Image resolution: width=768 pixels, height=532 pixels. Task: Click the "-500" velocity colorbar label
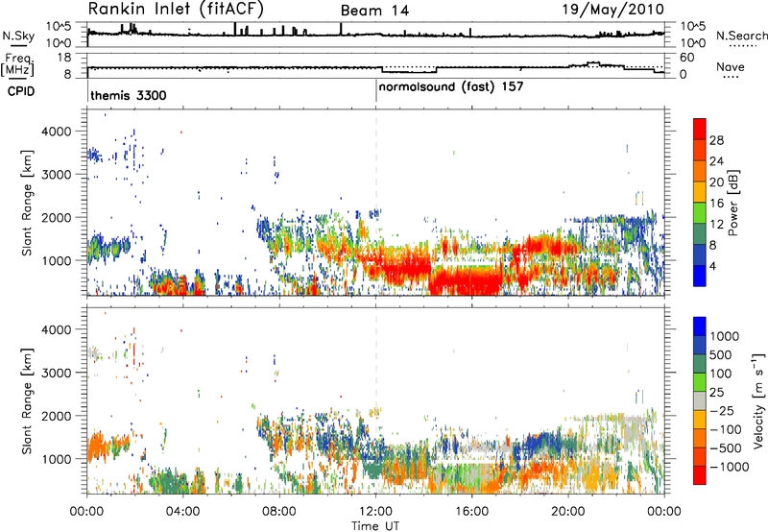(726, 448)
